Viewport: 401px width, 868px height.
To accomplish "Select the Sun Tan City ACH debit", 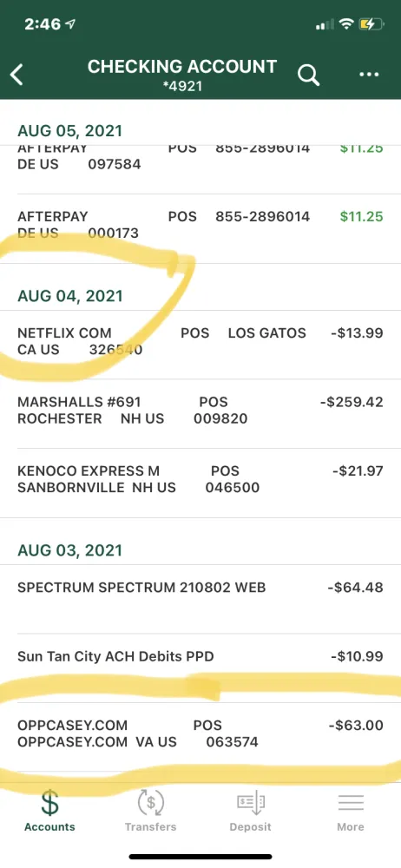I will click(x=200, y=667).
